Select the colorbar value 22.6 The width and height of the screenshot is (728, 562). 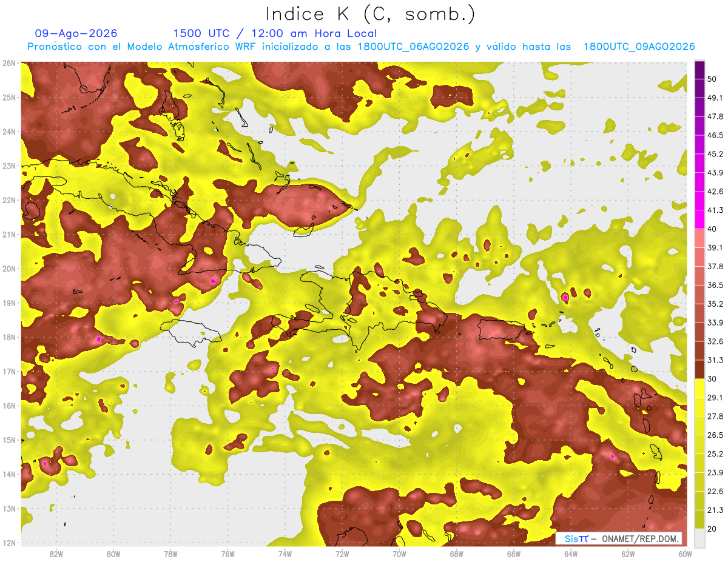pos(715,492)
